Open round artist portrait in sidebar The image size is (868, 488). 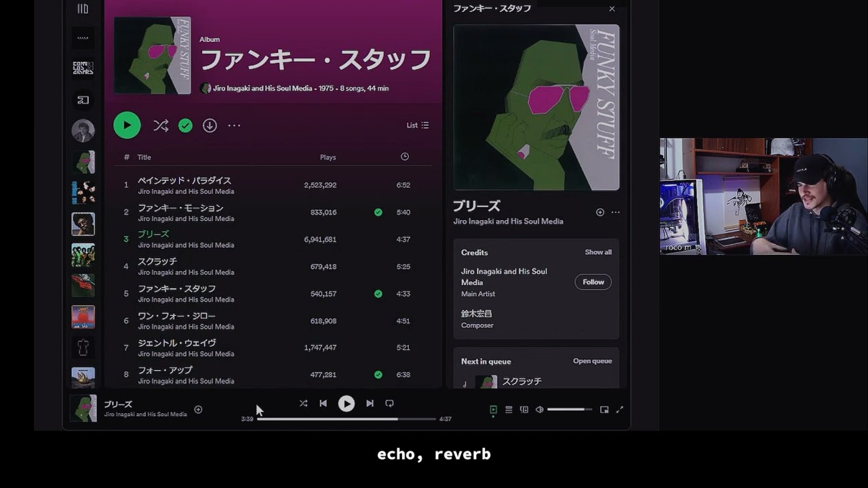[x=83, y=131]
